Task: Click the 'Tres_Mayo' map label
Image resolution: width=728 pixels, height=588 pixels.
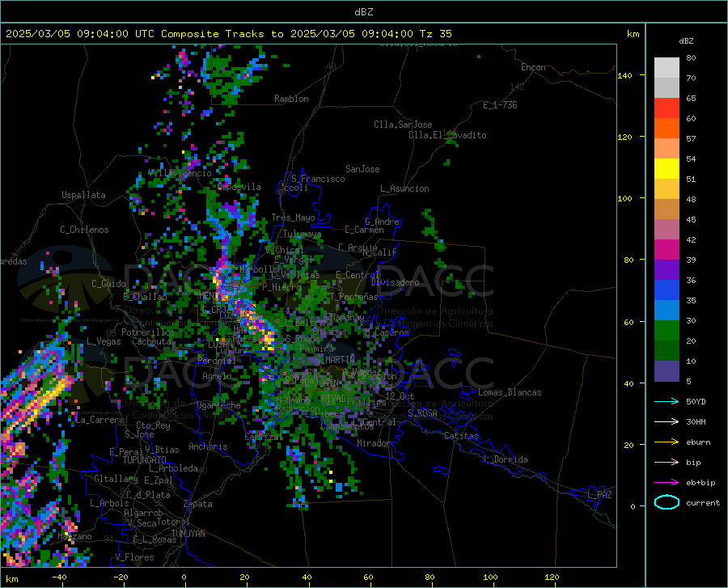Action: point(293,218)
